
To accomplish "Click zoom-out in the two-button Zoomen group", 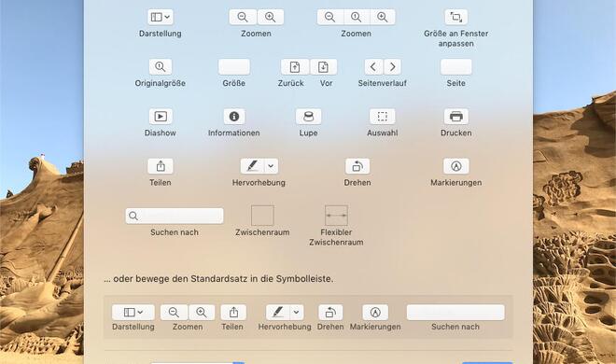I will point(243,17).
